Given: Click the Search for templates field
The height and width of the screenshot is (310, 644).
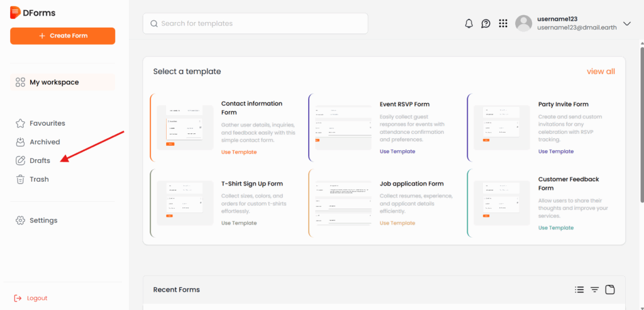Looking at the screenshot, I should point(255,24).
